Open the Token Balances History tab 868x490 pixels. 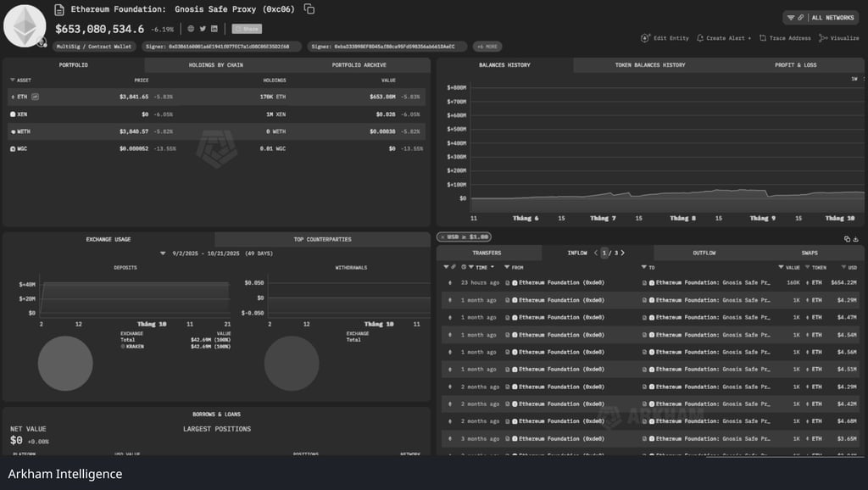click(650, 64)
